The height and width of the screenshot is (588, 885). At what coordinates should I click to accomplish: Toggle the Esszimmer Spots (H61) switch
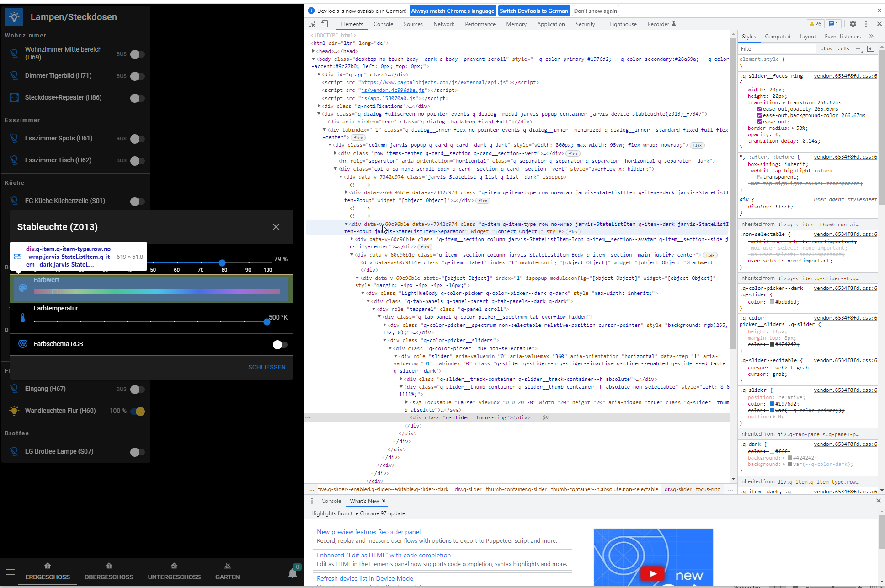137,139
